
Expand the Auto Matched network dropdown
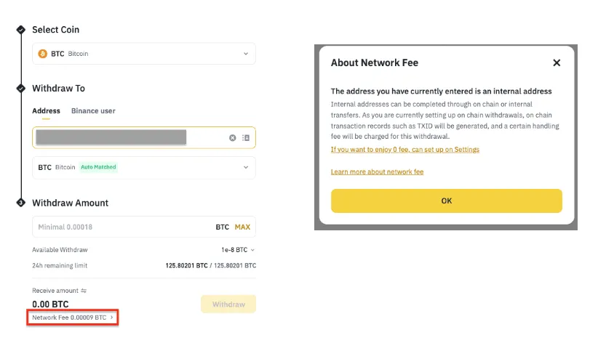pos(245,167)
